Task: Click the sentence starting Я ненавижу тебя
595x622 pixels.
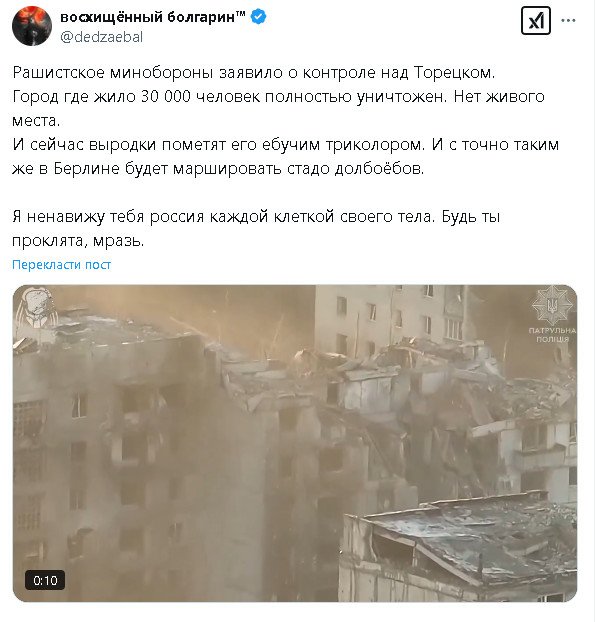Action: (x=224, y=217)
